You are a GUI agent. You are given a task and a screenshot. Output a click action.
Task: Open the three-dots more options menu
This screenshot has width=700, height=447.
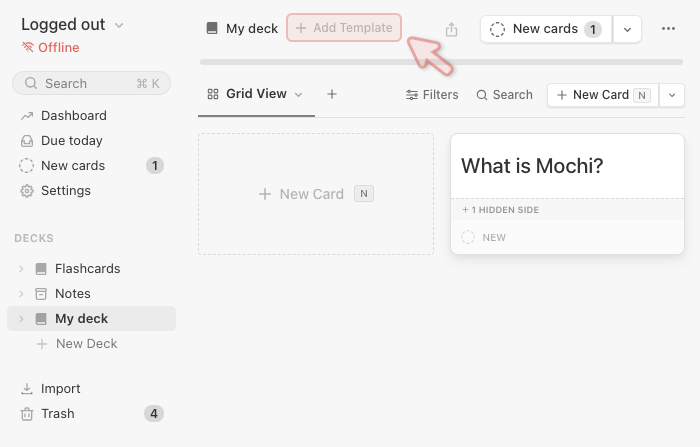tap(668, 29)
